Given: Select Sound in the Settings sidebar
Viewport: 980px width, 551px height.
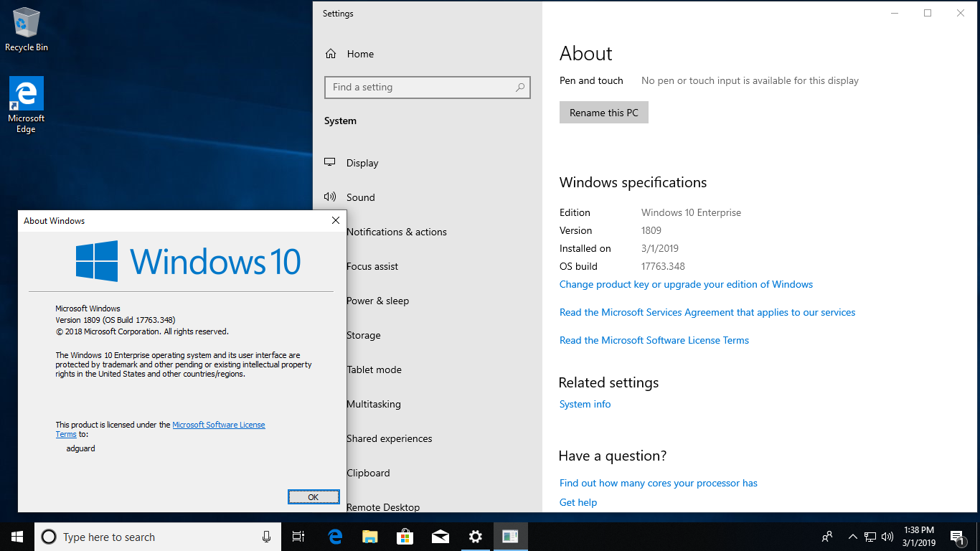Looking at the screenshot, I should (360, 197).
